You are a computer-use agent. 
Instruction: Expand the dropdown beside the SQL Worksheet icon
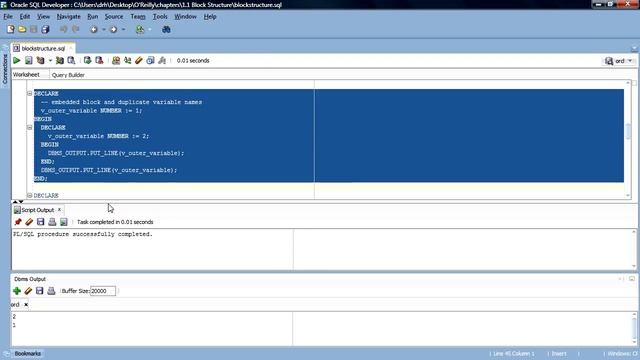coord(149,29)
